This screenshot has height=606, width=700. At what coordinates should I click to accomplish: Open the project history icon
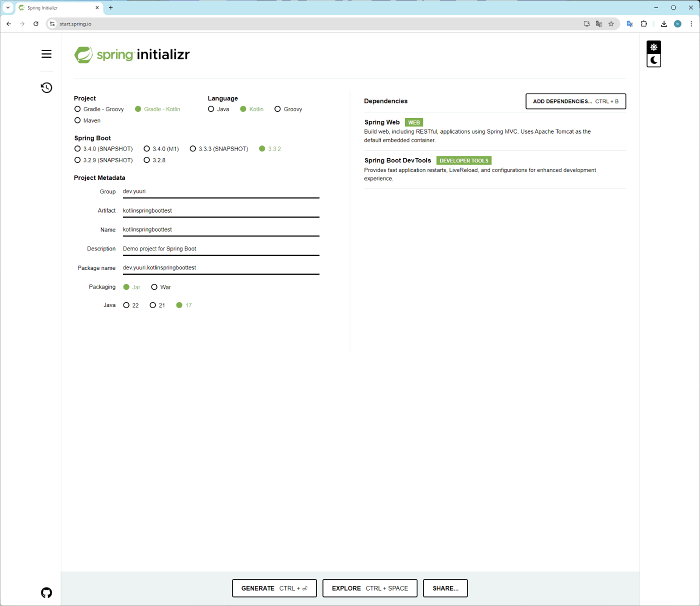[x=46, y=87]
